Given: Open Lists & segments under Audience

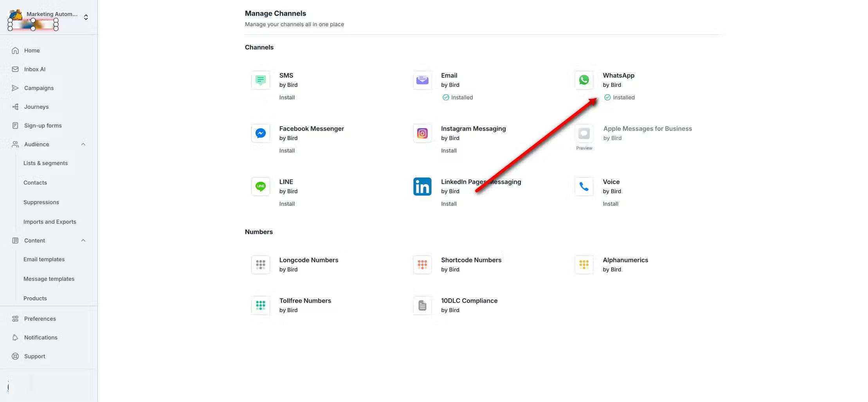Looking at the screenshot, I should (45, 163).
